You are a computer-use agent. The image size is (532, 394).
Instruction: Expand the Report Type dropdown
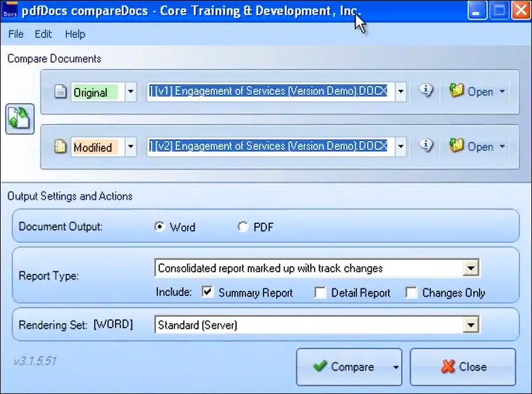[x=471, y=268]
